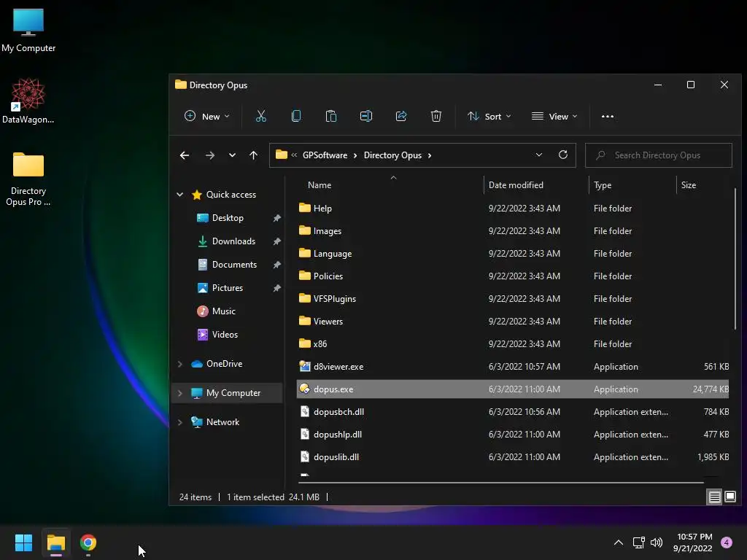Select the Language folder
747x560 pixels.
click(x=513, y=253)
